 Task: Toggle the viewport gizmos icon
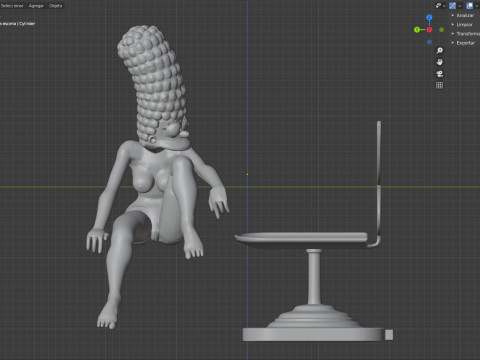tap(452, 6)
